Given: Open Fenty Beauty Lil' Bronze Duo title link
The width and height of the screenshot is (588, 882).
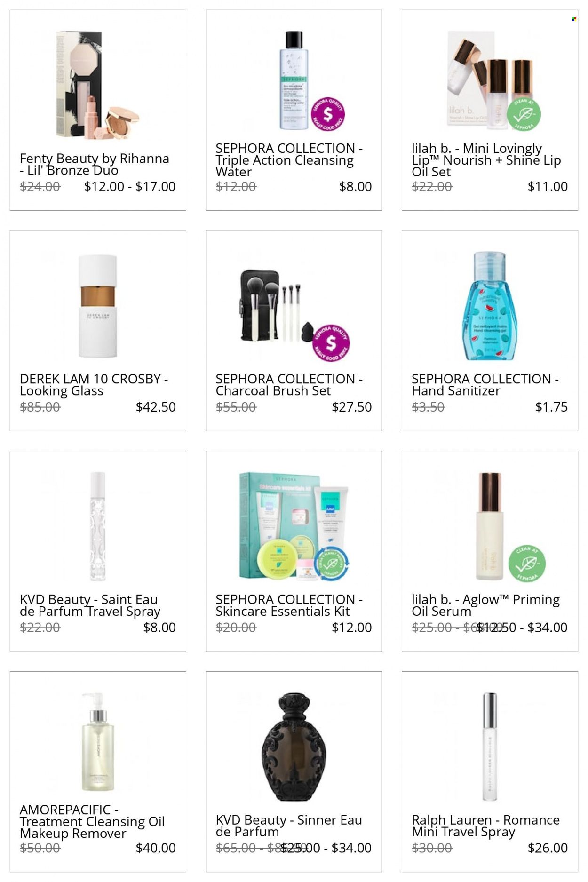Looking at the screenshot, I should 95,165.
